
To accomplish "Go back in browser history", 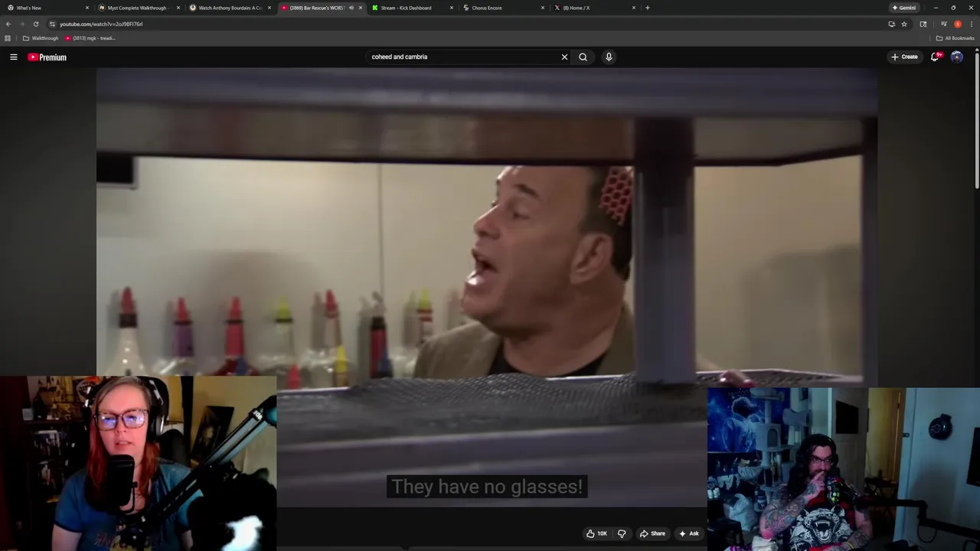I will pyautogui.click(x=8, y=24).
